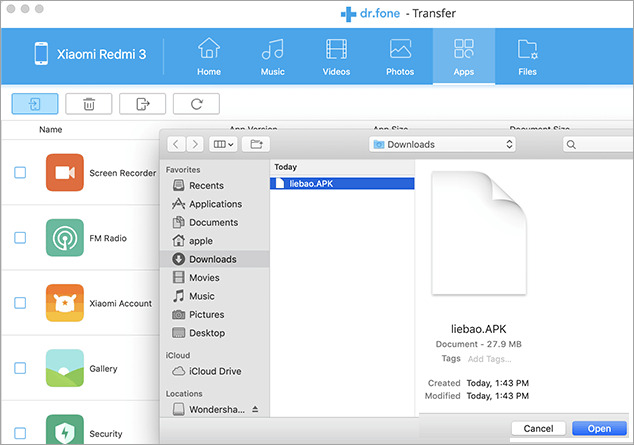Check the Screen Recorder checkbox
Screen dimensions: 634x445
[x=20, y=173]
